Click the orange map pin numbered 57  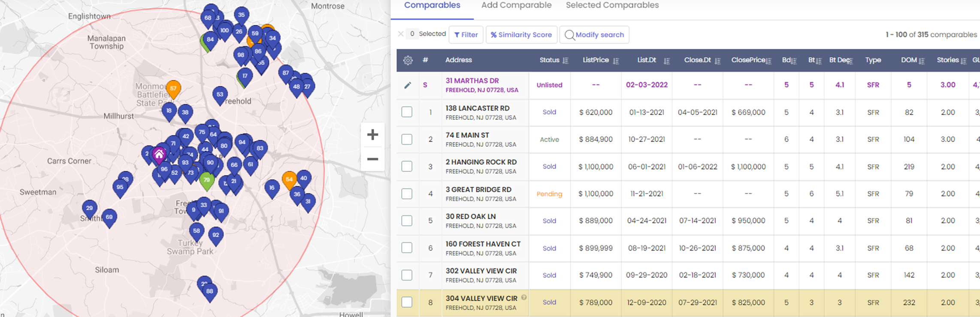pyautogui.click(x=173, y=88)
